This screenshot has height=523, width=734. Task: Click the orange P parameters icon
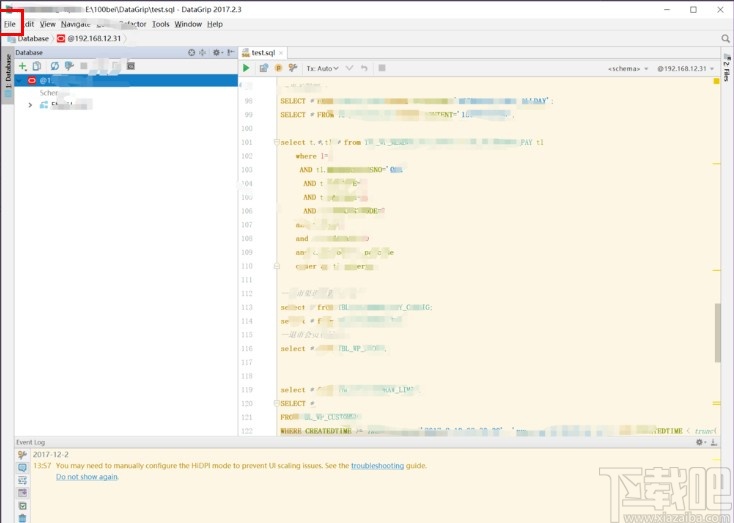click(278, 68)
